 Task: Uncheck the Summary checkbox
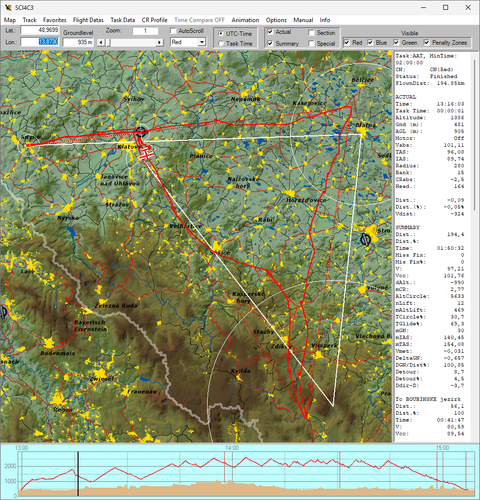270,44
